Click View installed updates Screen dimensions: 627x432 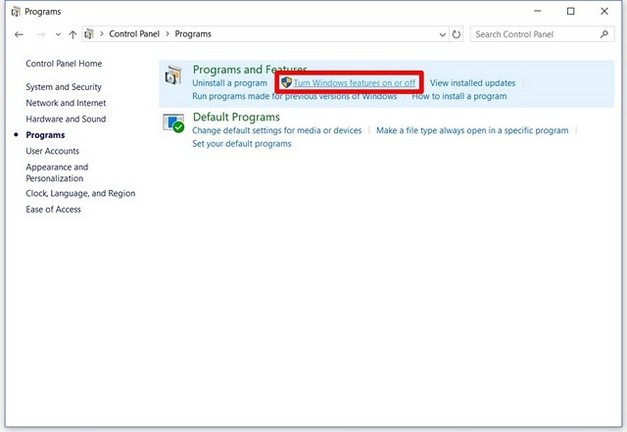pos(473,83)
